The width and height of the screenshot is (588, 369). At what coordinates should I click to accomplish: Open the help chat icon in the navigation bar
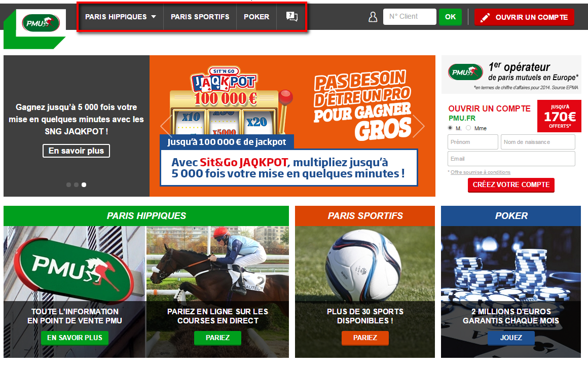[x=292, y=17]
